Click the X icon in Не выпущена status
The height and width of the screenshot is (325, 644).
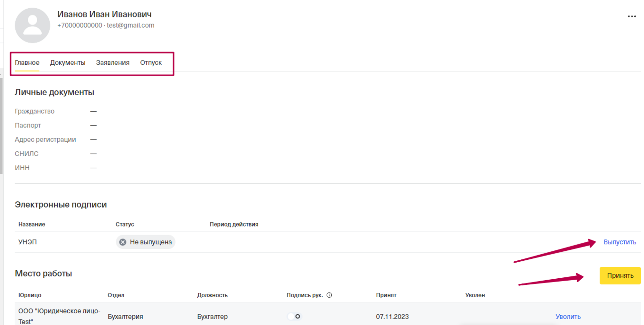[x=123, y=242]
